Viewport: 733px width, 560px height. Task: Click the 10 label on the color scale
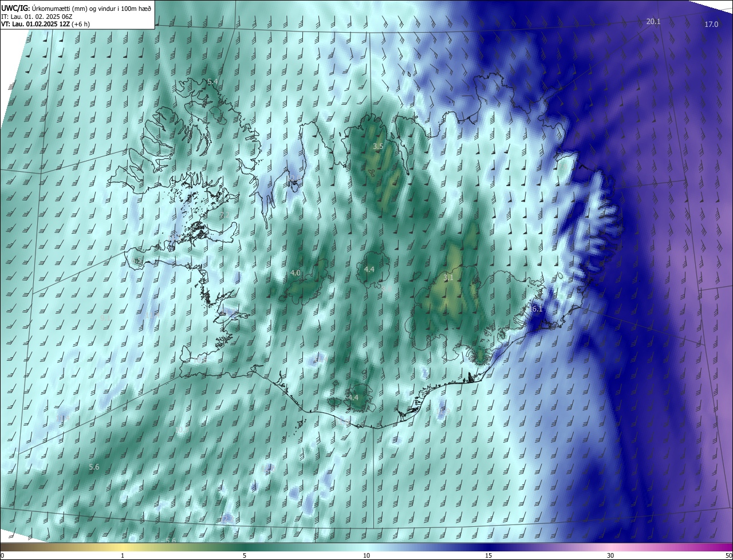(366, 556)
